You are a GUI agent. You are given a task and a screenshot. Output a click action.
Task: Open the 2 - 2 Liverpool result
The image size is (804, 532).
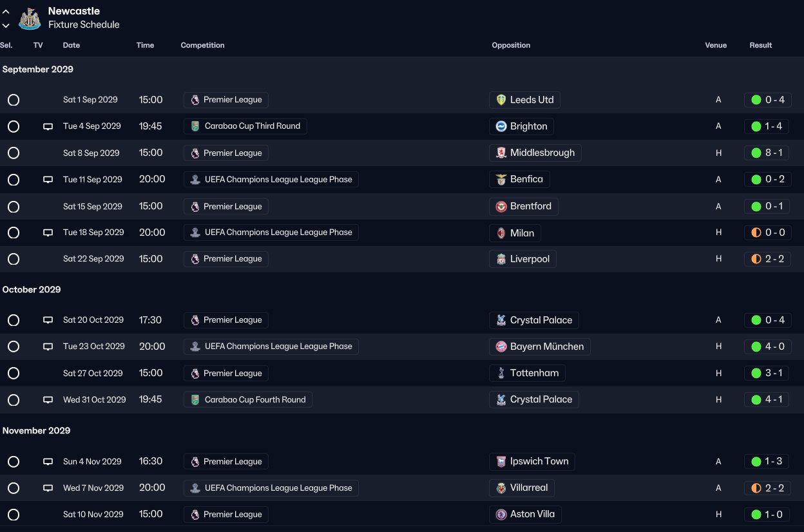tap(768, 259)
